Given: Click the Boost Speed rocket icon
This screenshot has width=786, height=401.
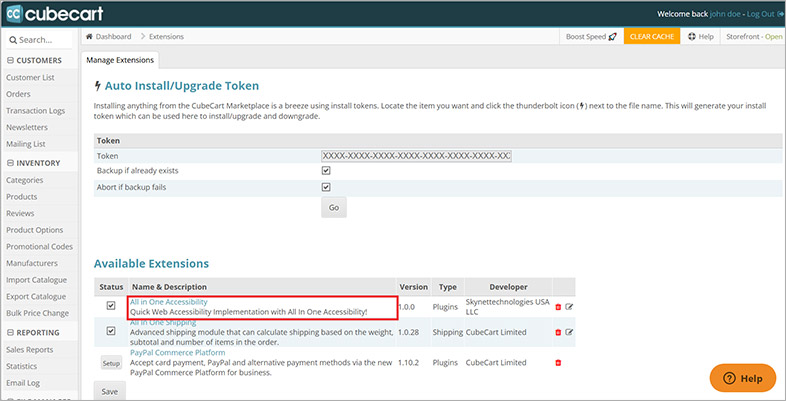Looking at the screenshot, I should [x=612, y=36].
